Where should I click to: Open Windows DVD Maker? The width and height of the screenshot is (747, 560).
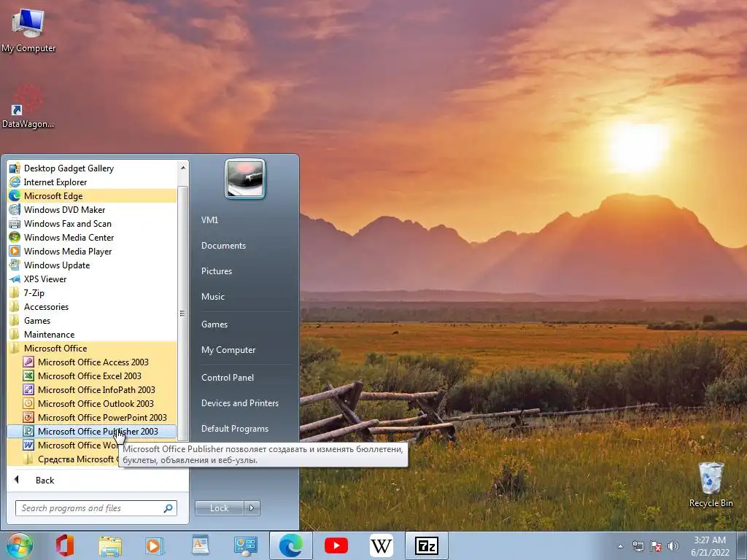tap(92, 209)
